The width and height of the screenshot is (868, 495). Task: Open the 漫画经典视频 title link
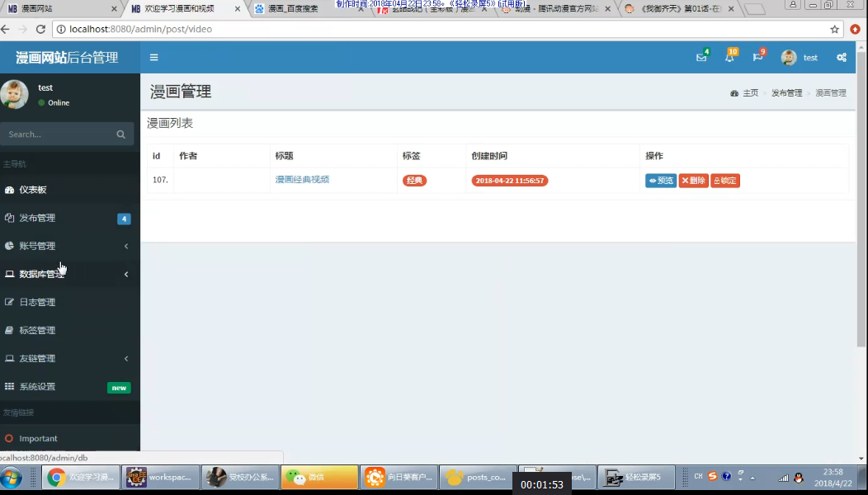click(302, 179)
